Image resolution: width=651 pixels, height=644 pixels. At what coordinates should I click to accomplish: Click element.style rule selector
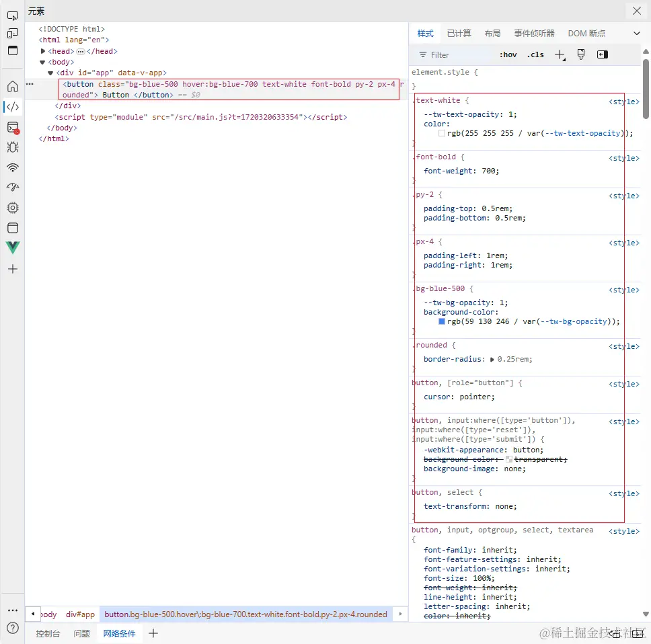(x=442, y=72)
